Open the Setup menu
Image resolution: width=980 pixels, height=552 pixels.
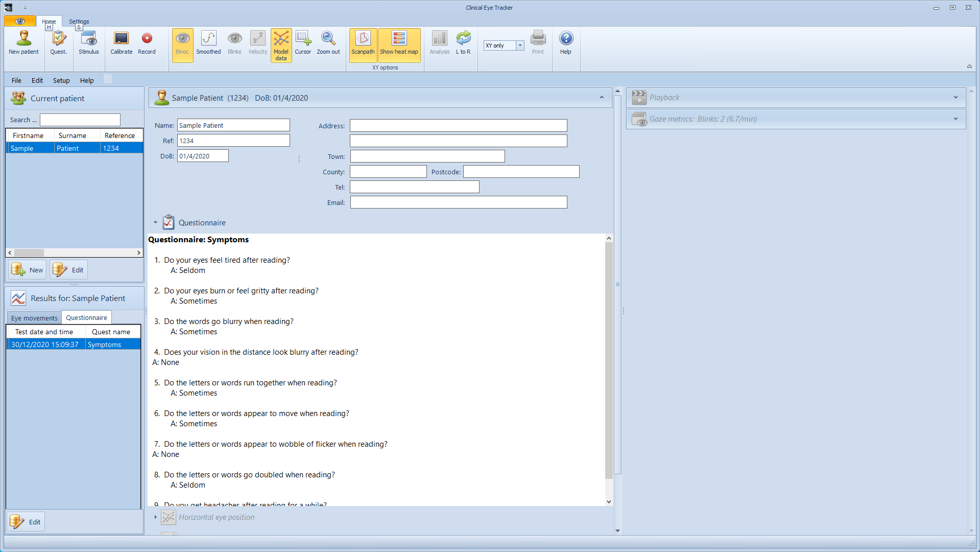61,80
